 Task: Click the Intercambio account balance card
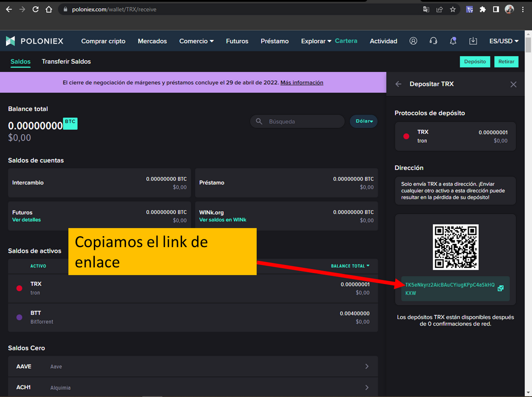coord(99,183)
